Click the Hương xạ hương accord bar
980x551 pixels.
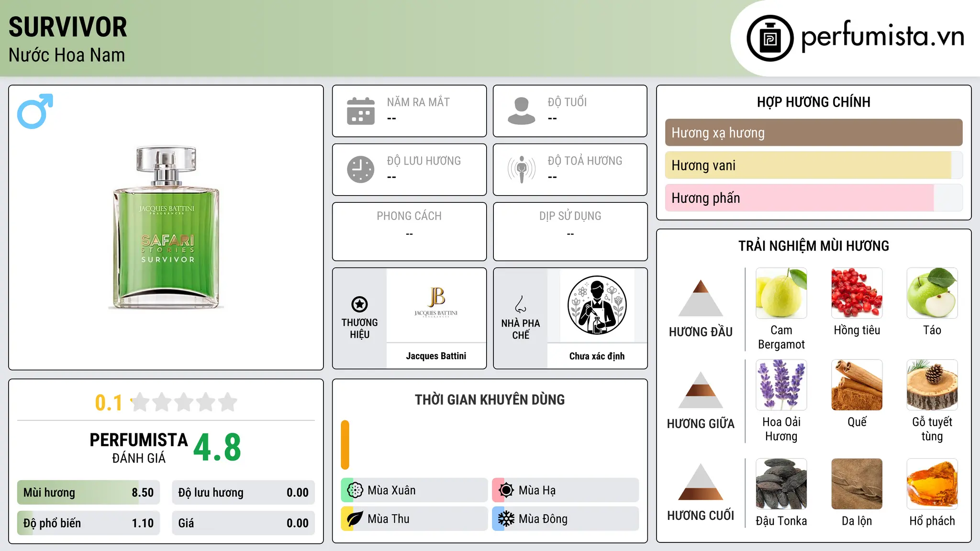(x=813, y=132)
